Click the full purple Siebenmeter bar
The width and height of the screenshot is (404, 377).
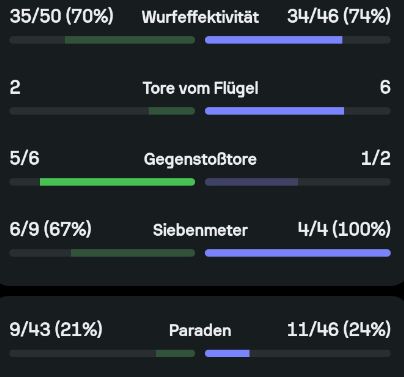tap(298, 253)
